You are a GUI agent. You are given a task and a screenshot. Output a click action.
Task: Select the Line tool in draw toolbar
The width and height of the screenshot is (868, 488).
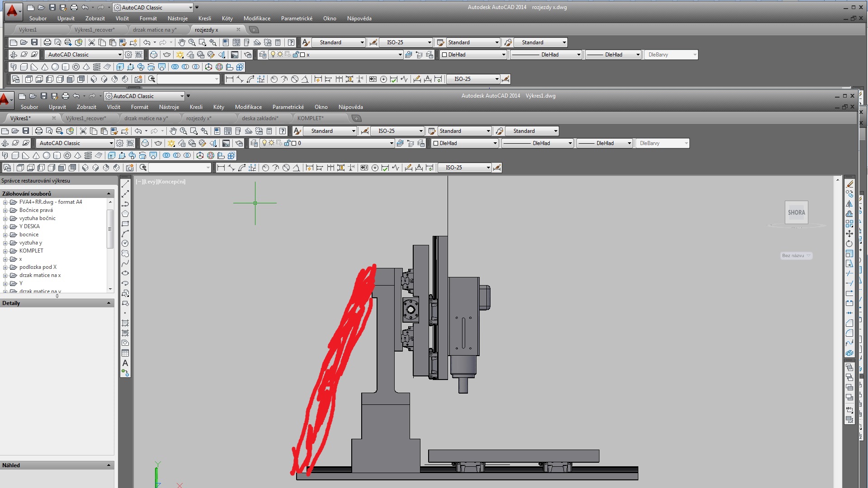point(125,184)
